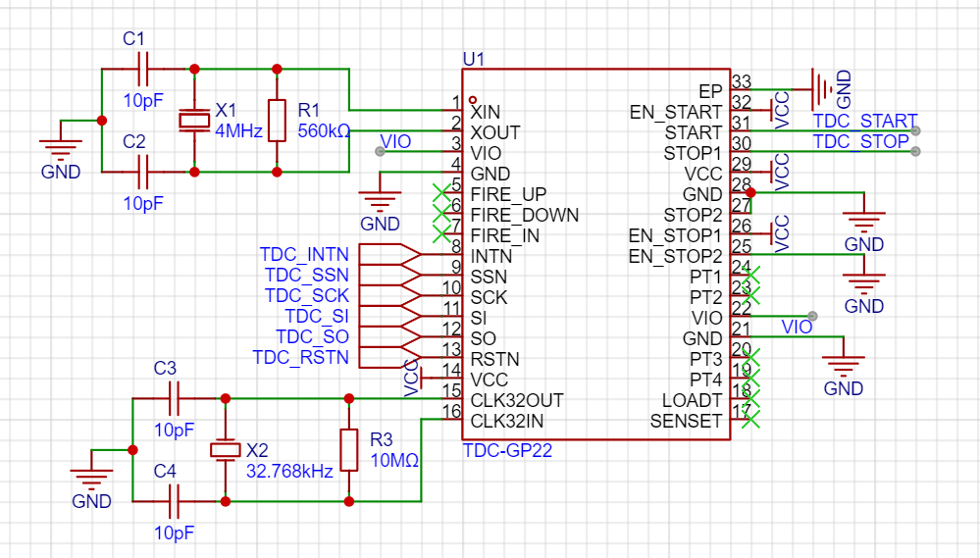Viewport: 980px width, 558px height.
Task: Click the XIN pin name on U1
Action: tap(485, 112)
